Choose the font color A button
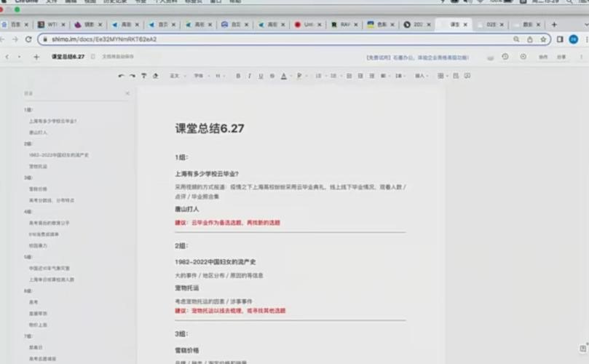589x364 pixels. pos(284,76)
